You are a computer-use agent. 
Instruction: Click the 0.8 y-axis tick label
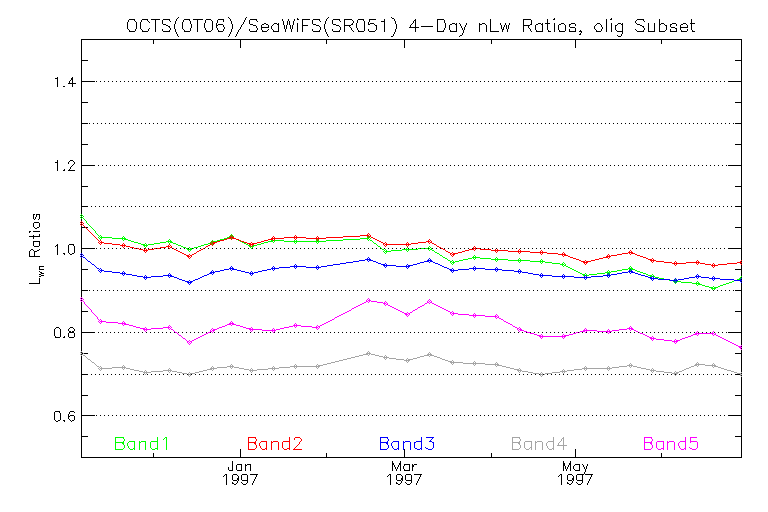coord(65,333)
